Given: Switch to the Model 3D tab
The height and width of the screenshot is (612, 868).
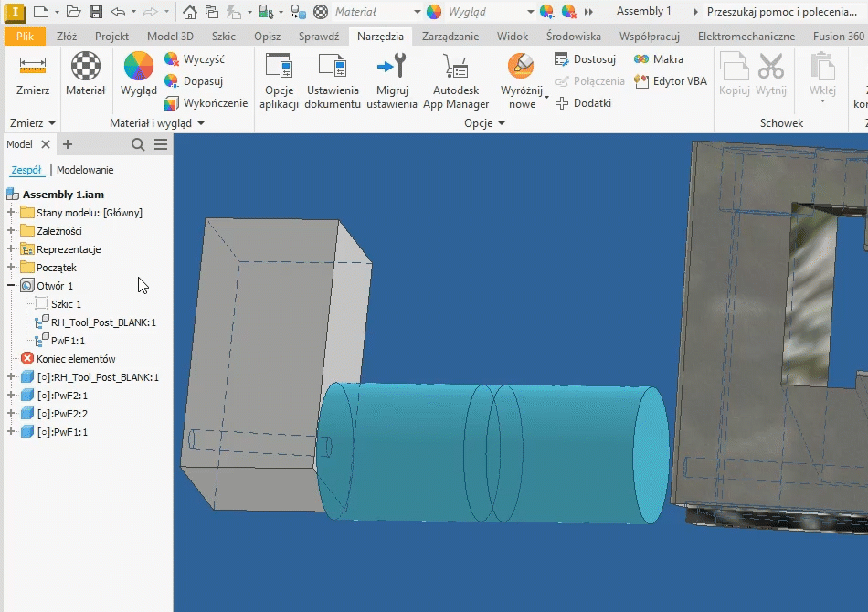Looking at the screenshot, I should pos(171,37).
